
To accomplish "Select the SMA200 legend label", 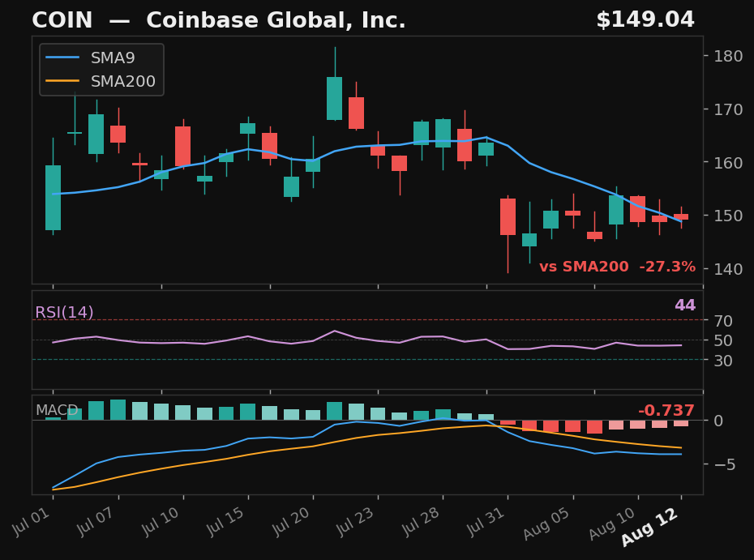I will coord(123,81).
